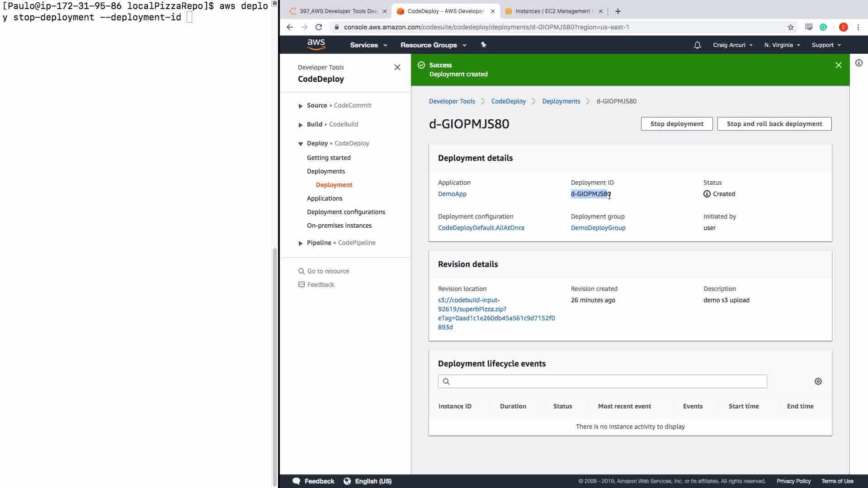Expand the Source CodeCommit section
Viewport: 868px width, 488px height.
click(x=301, y=106)
